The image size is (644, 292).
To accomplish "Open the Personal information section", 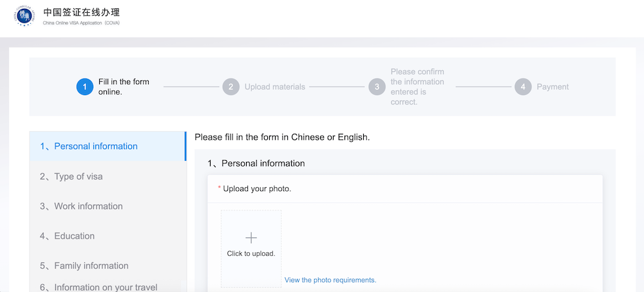I will pos(95,146).
